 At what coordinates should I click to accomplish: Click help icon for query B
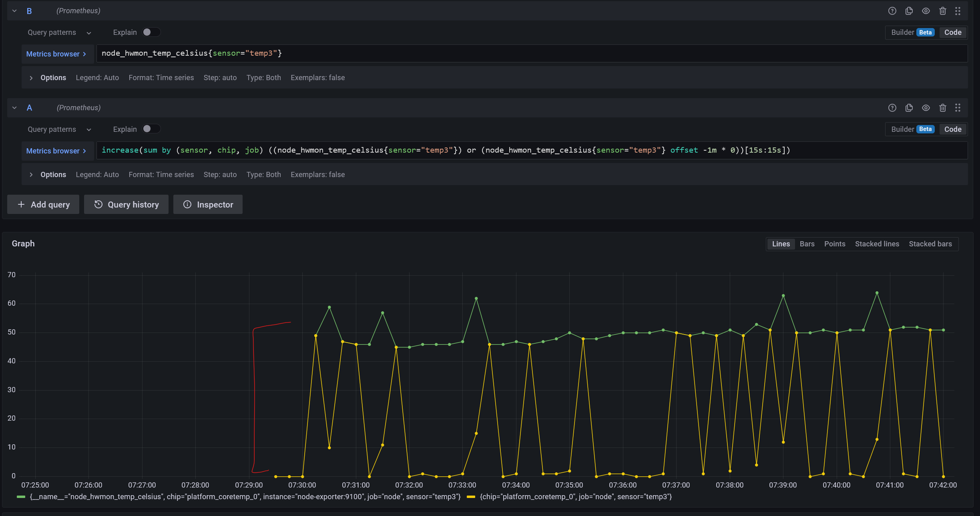(892, 11)
